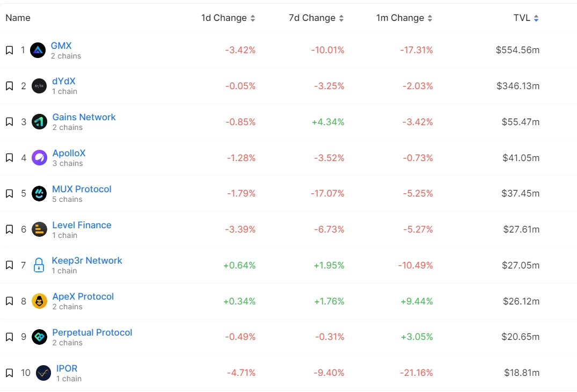Click the Perpetual Protocol logo icon

coord(39,337)
